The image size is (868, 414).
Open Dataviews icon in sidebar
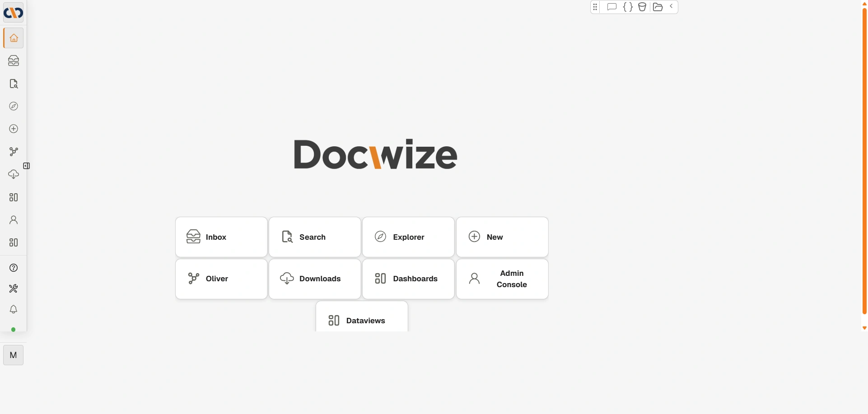pos(14,242)
